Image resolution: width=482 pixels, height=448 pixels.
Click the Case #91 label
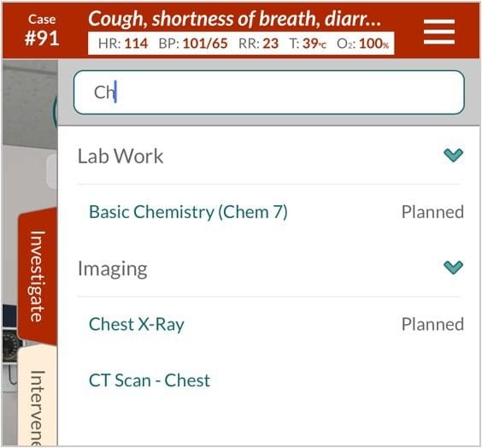click(42, 31)
